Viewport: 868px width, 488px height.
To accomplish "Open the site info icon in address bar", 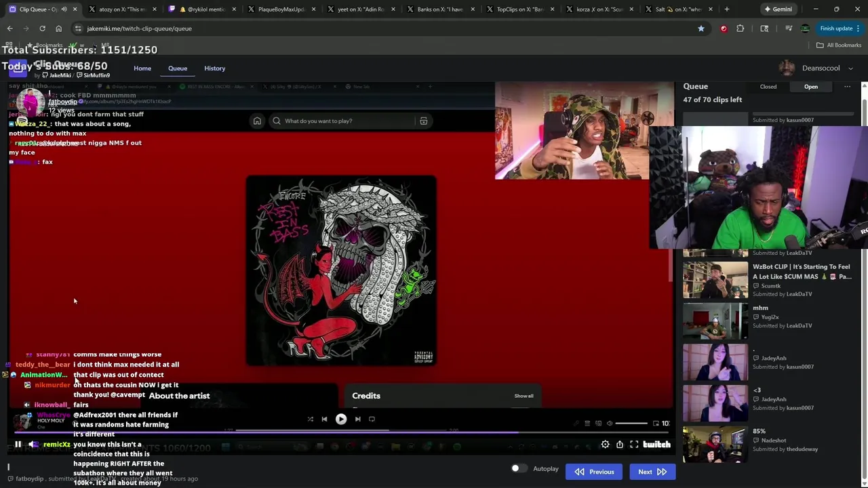I will [x=78, y=28].
